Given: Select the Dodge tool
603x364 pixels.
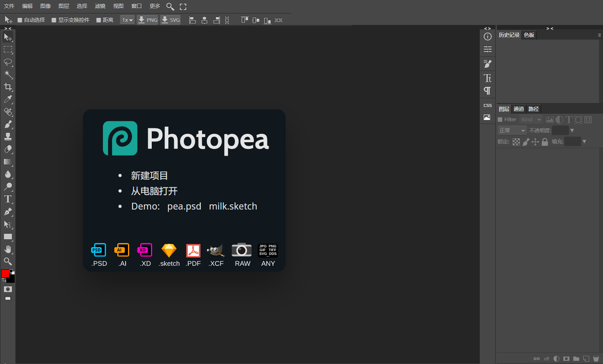Looking at the screenshot, I should coord(8,187).
